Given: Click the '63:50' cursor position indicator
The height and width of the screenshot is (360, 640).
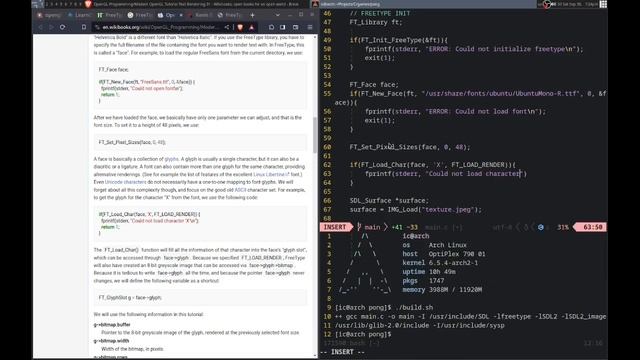Looking at the screenshot, I should tap(592, 227).
